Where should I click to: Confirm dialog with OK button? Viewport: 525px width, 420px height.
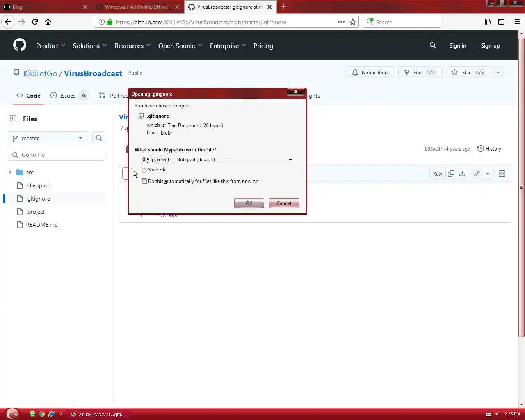coord(249,203)
